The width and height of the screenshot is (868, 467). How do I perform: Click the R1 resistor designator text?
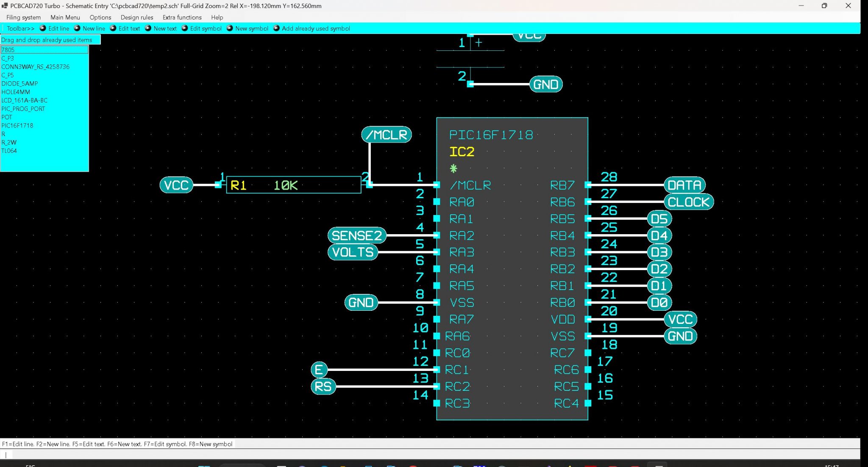(238, 185)
